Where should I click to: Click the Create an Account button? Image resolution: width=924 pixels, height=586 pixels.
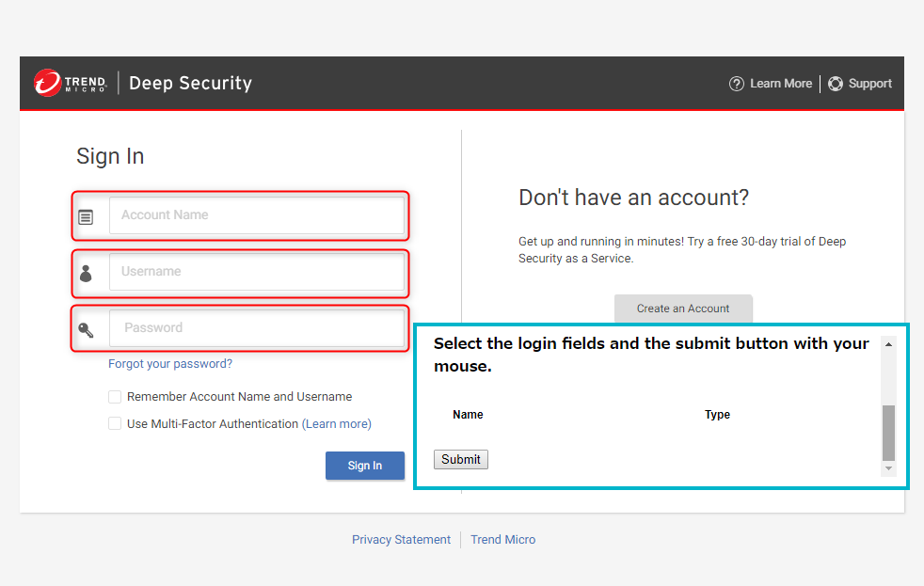point(683,309)
